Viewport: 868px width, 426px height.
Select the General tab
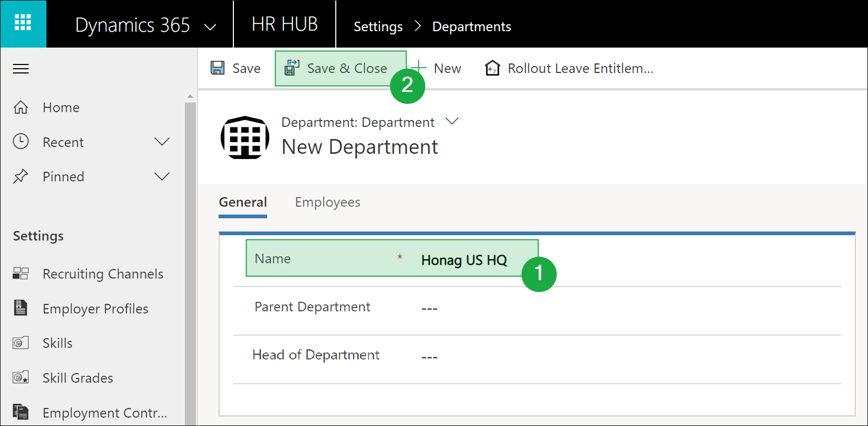coord(243,202)
